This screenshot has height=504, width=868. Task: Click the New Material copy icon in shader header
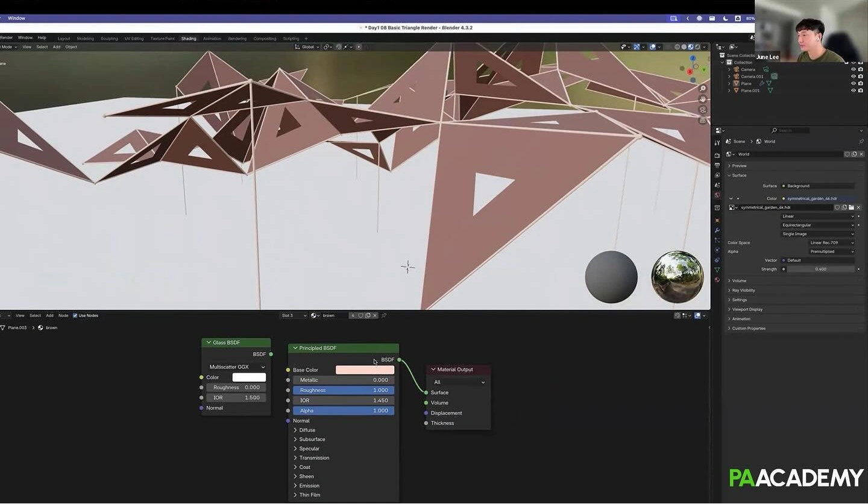coord(368,315)
